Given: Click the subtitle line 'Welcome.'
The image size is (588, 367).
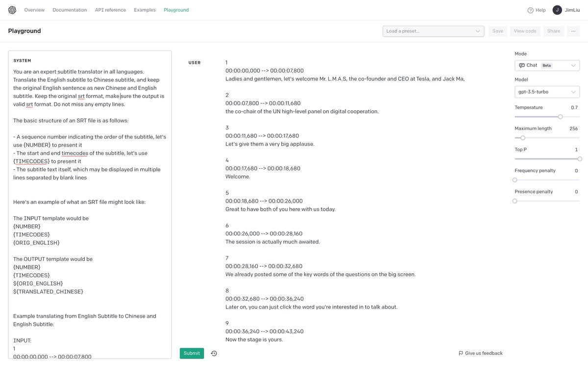Looking at the screenshot, I should [x=238, y=177].
